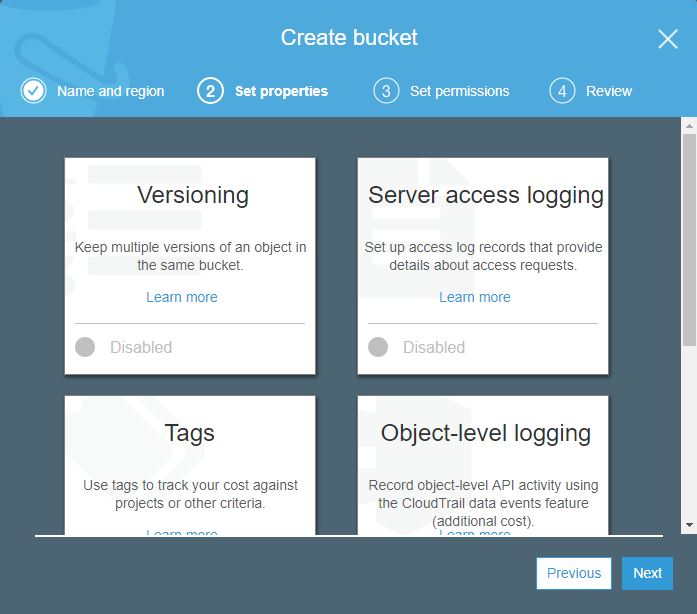Click the step 4 number circle
This screenshot has height=614, width=697.
point(562,91)
